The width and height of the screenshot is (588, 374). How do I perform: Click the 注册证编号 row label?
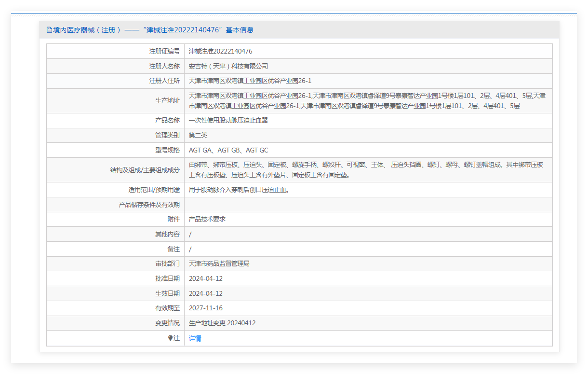tap(164, 51)
